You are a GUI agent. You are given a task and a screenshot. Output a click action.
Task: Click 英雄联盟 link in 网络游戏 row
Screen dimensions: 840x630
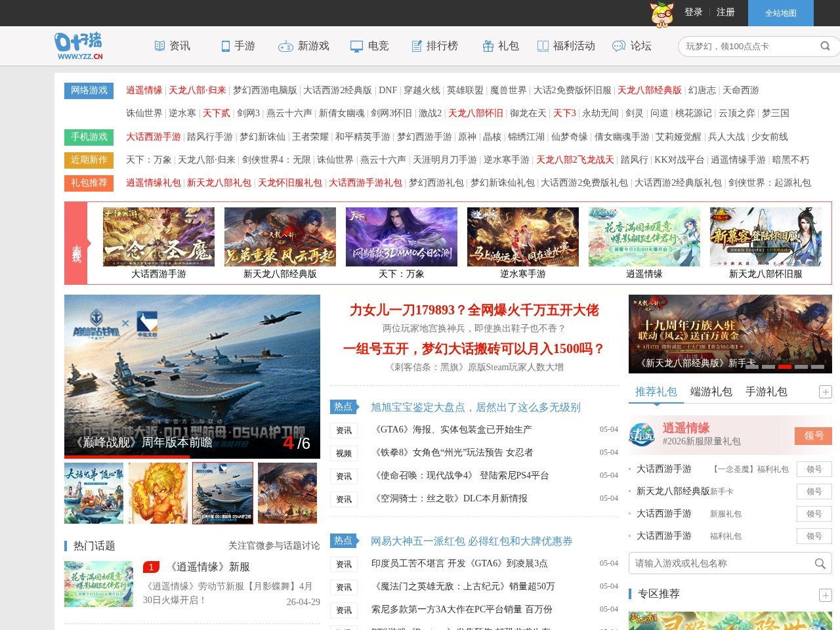(465, 91)
